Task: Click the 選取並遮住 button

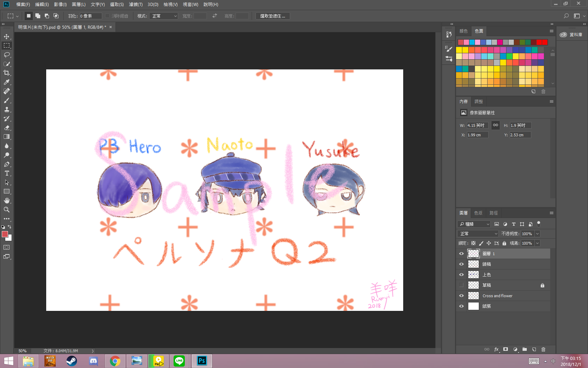Action: (273, 16)
